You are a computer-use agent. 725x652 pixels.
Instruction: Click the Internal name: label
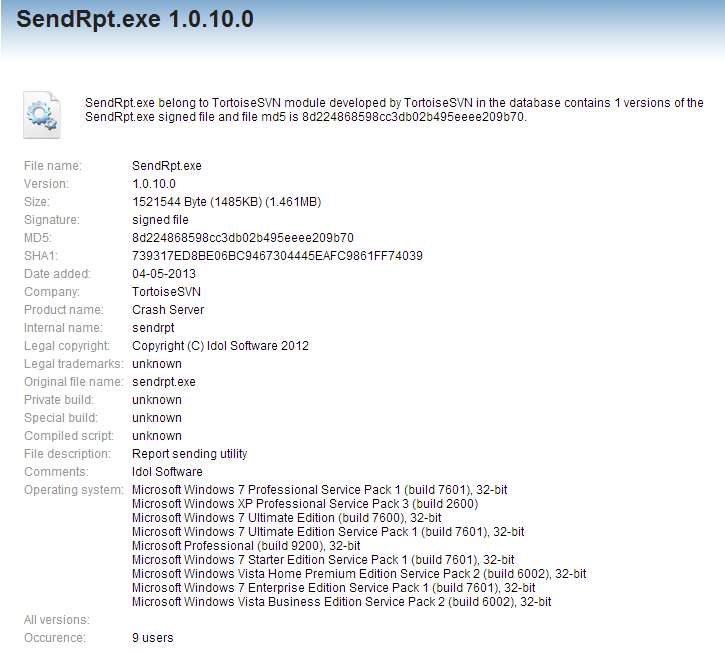[63, 328]
